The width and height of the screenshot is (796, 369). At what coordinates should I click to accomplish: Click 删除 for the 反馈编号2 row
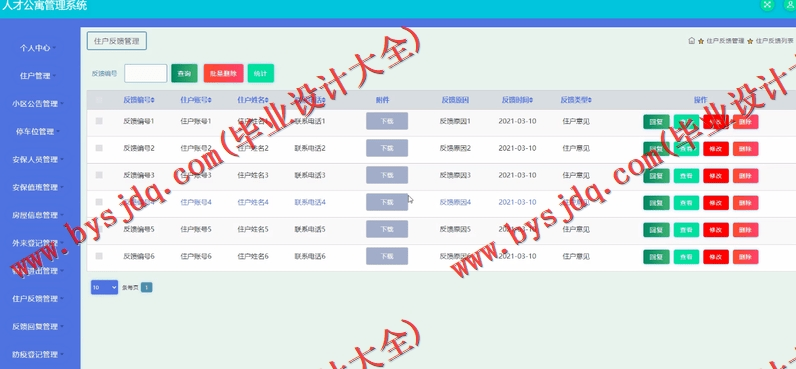tap(746, 149)
